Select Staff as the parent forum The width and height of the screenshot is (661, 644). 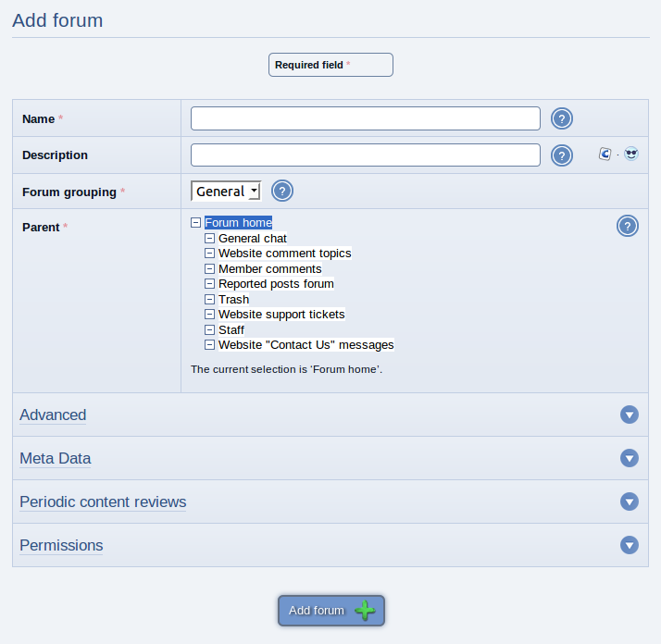(x=231, y=329)
